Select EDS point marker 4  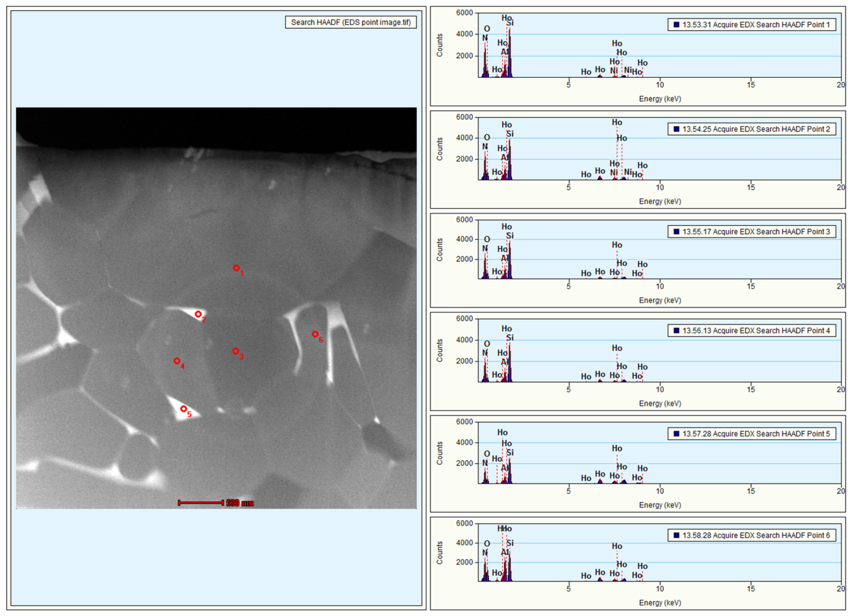[x=177, y=361]
